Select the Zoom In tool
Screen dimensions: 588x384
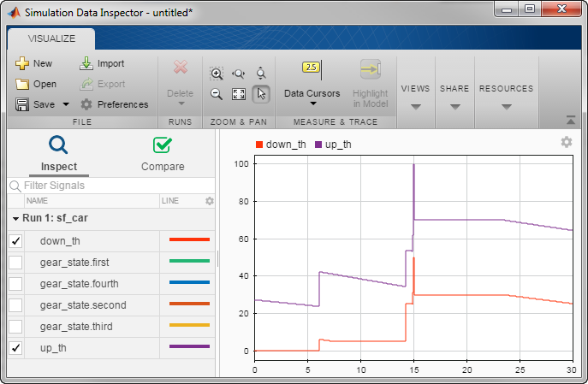(217, 74)
